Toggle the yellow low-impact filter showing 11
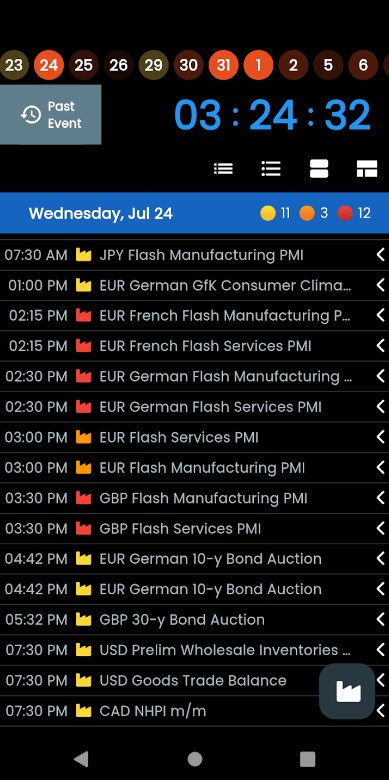 coord(275,213)
